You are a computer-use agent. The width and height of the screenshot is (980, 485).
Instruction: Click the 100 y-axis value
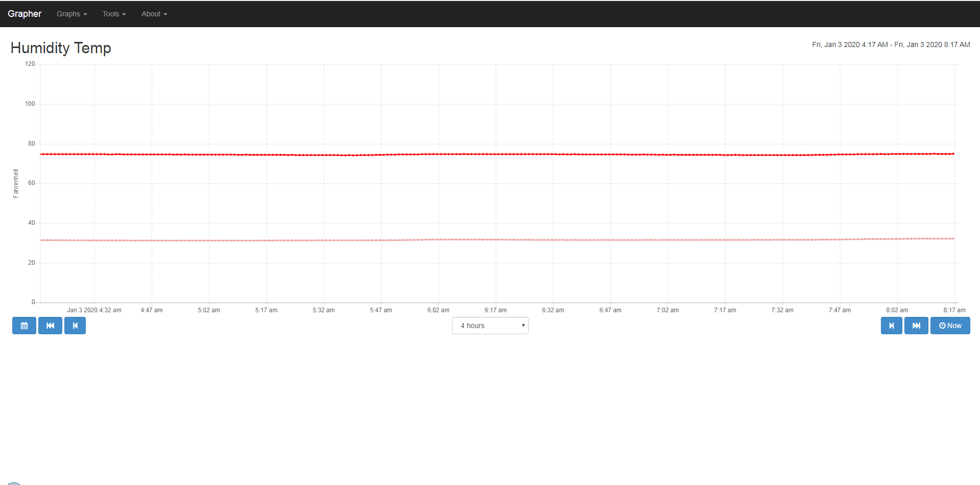pos(30,104)
